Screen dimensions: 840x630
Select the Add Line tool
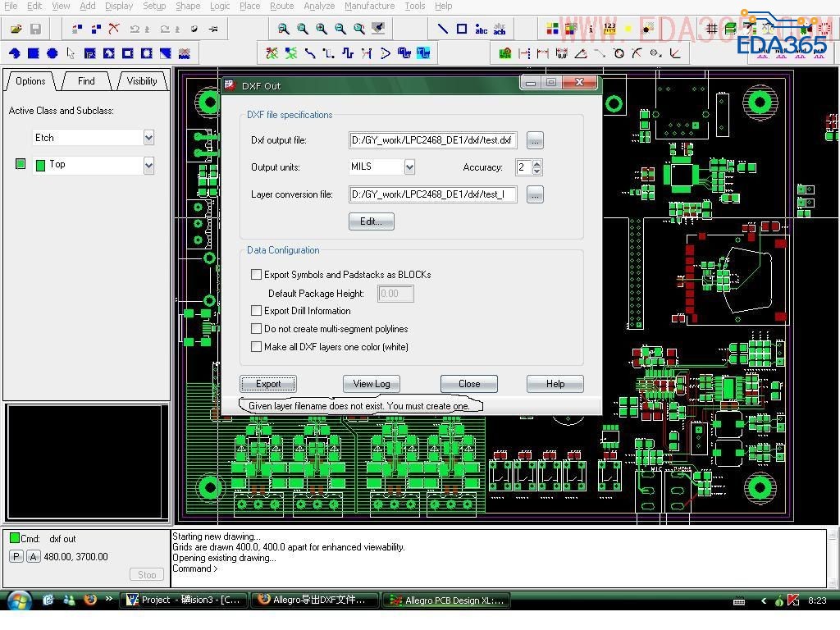tap(442, 29)
